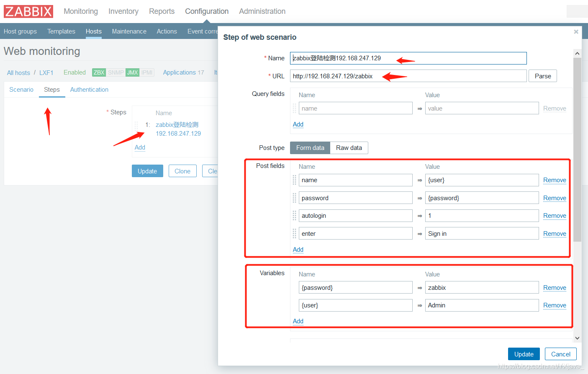
Task: Click the ZBX availability badge
Action: [99, 72]
